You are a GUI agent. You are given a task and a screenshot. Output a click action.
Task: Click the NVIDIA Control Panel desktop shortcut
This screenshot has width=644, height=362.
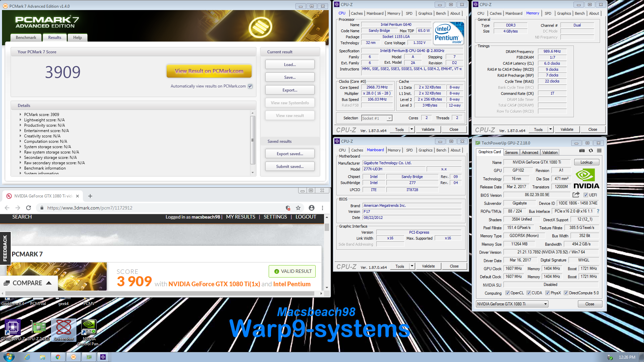pyautogui.click(x=89, y=332)
